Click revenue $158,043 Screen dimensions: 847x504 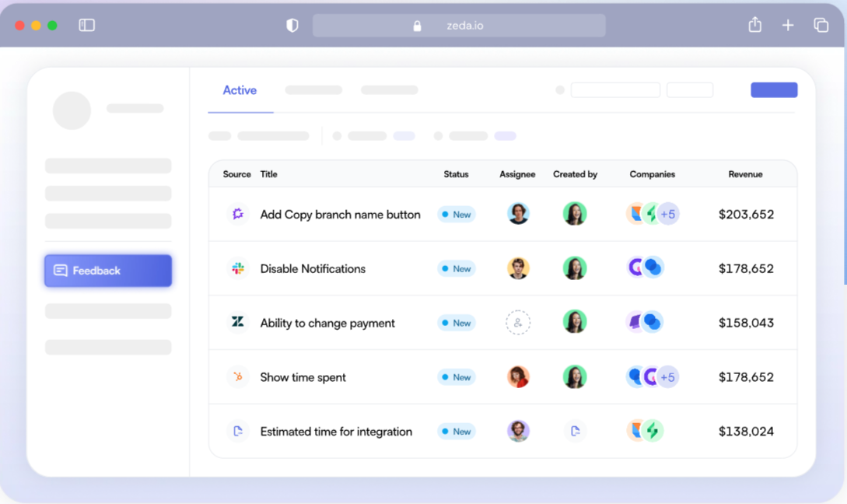click(x=746, y=323)
